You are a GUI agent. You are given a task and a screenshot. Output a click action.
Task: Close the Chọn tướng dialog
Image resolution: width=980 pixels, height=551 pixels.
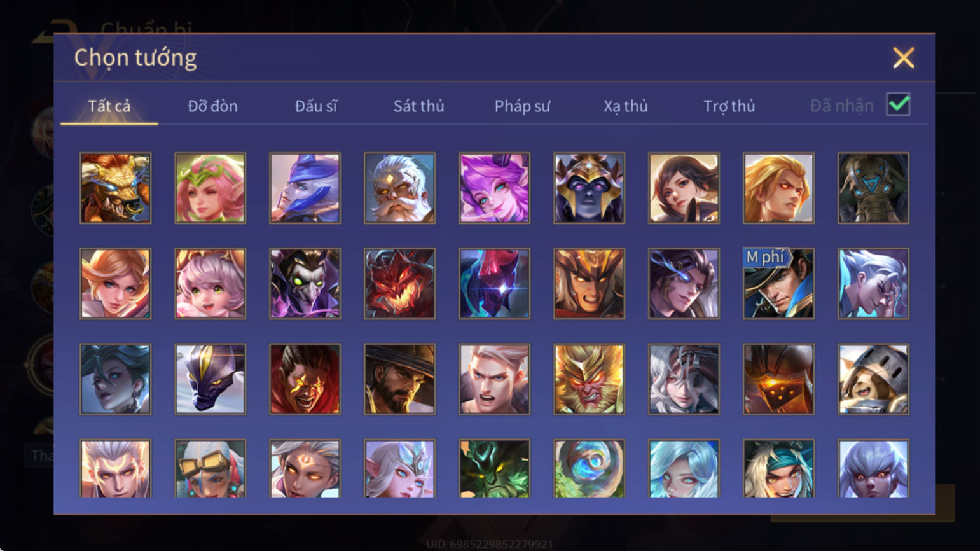click(x=903, y=58)
